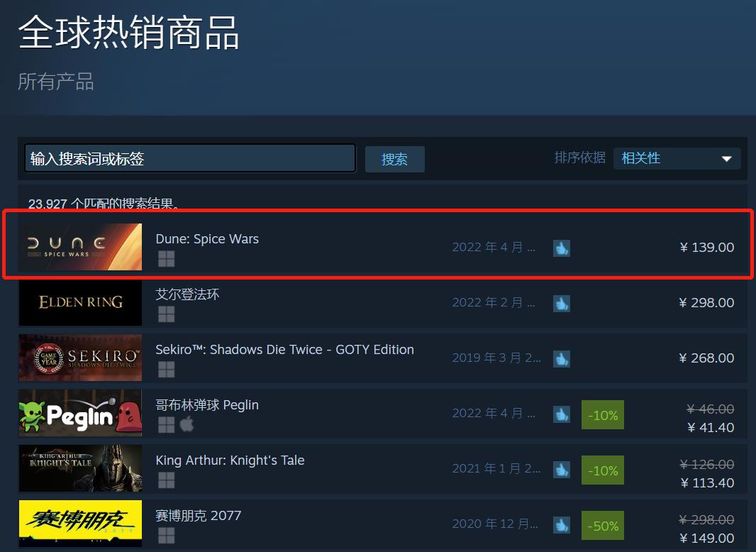Open the Peglin capsule image
The height and width of the screenshot is (552, 756).
click(81, 413)
